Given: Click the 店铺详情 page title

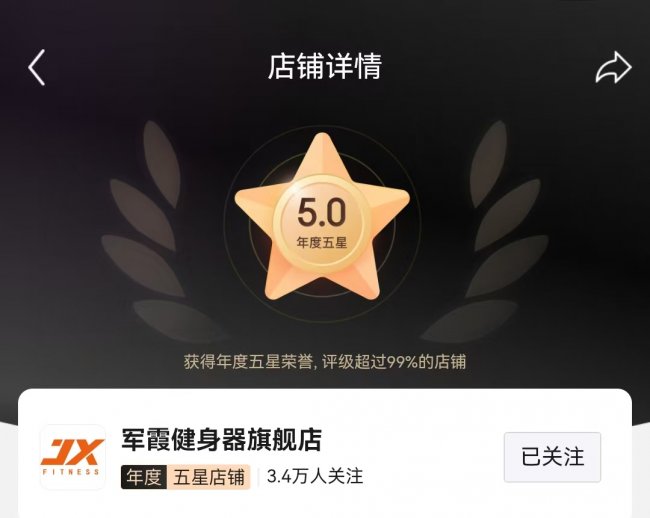Looking at the screenshot, I should tap(325, 66).
